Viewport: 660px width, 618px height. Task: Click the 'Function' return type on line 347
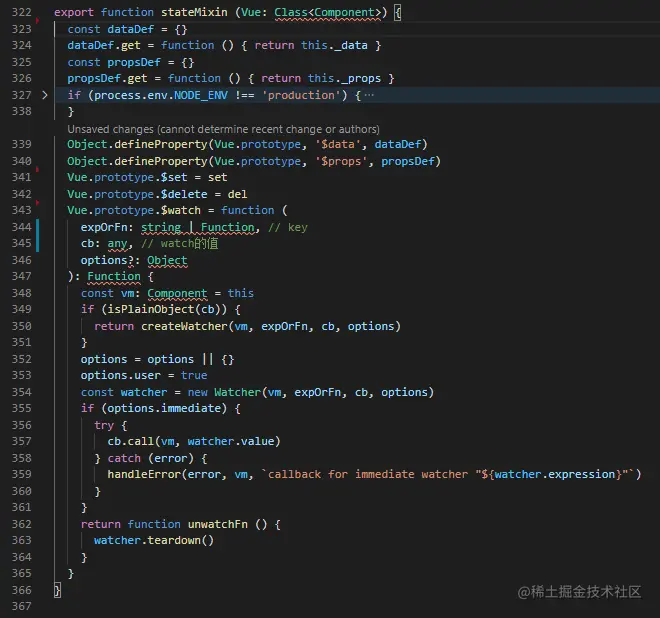(114, 276)
